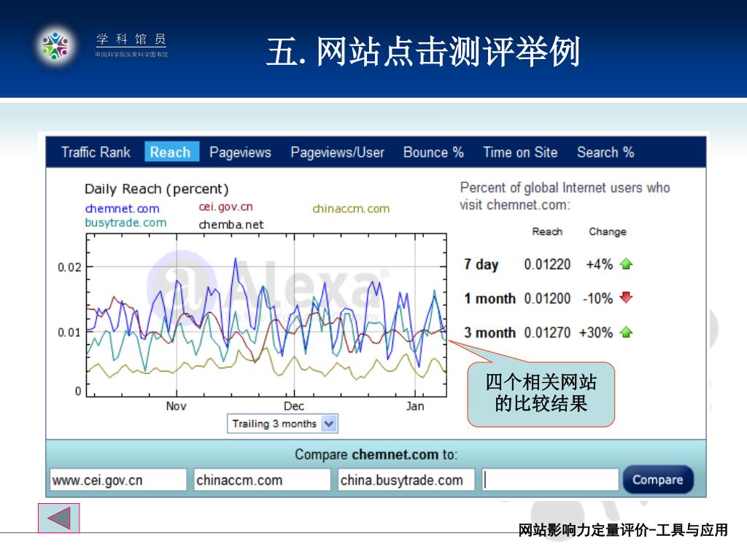The image size is (747, 560).
Task: Click the library logo emblem in header
Action: pyautogui.click(x=55, y=46)
